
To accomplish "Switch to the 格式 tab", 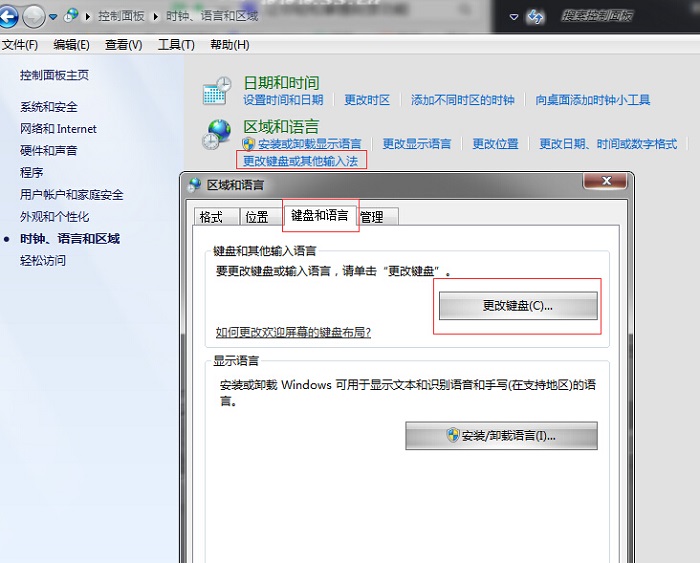I will click(x=215, y=217).
